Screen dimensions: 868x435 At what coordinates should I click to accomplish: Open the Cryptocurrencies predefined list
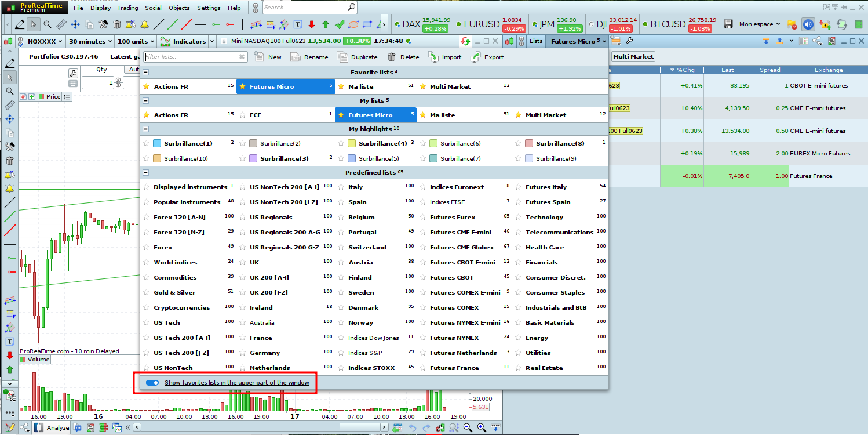pos(181,308)
